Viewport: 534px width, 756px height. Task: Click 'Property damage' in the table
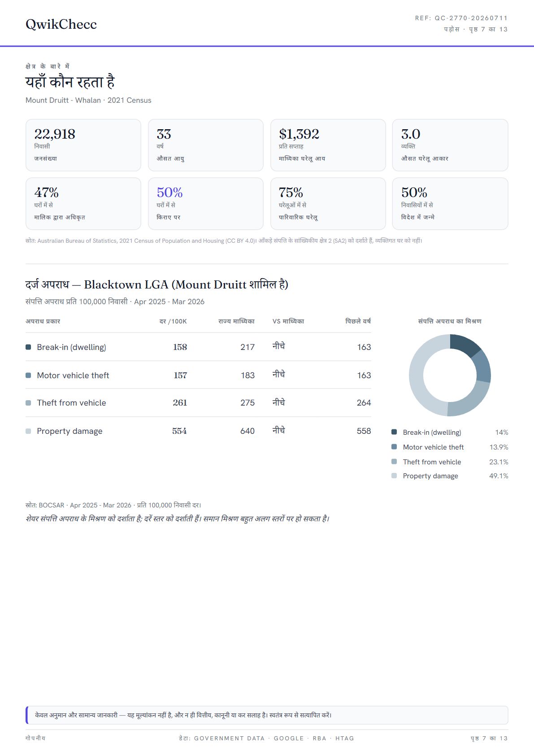click(x=69, y=431)
